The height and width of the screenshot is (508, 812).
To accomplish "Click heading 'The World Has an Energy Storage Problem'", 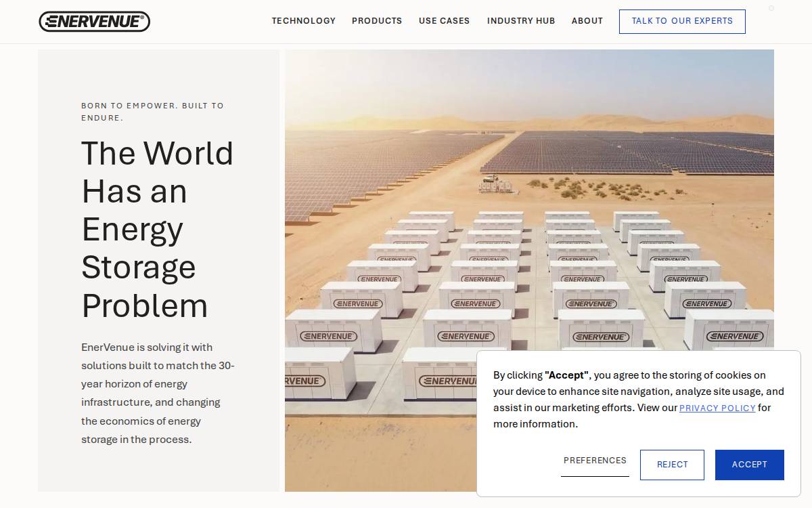I will point(157,229).
